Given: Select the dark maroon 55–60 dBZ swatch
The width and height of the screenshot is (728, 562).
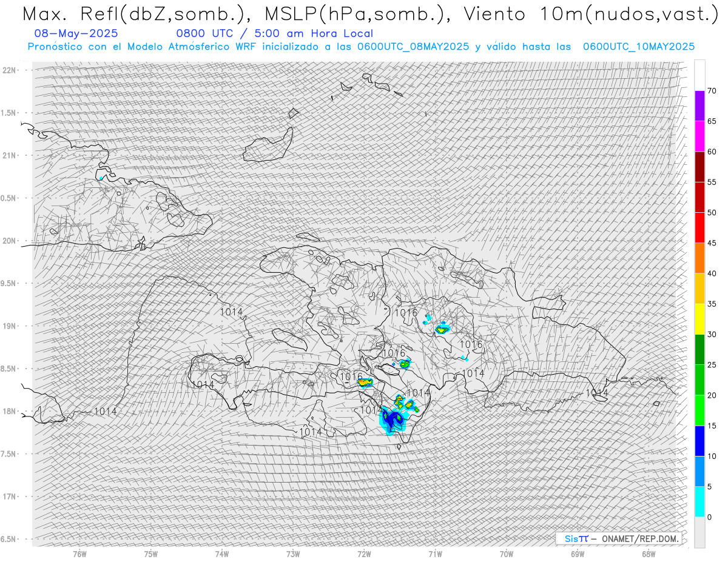Looking at the screenshot, I should [x=699, y=167].
